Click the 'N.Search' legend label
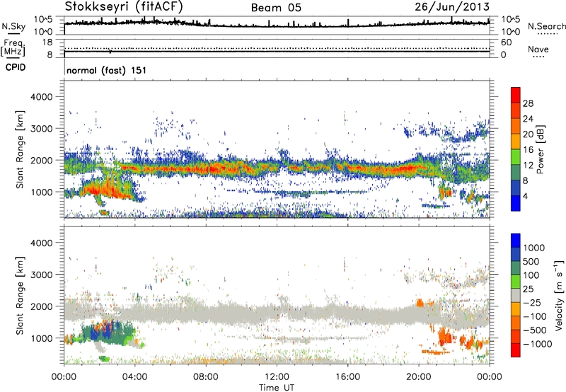 click(546, 26)
